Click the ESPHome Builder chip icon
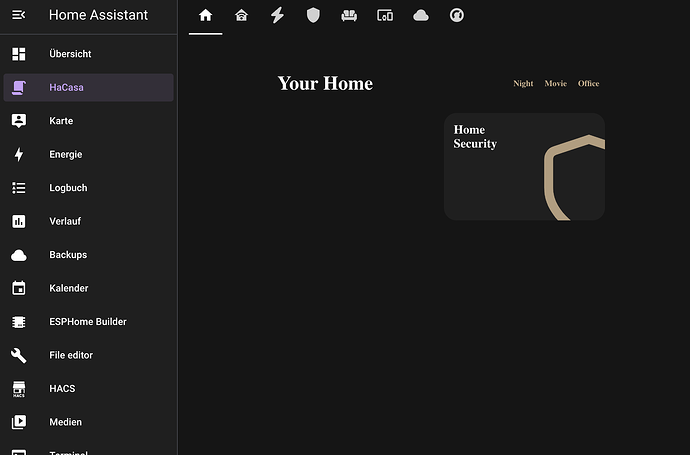This screenshot has width=690, height=455. (x=18, y=322)
